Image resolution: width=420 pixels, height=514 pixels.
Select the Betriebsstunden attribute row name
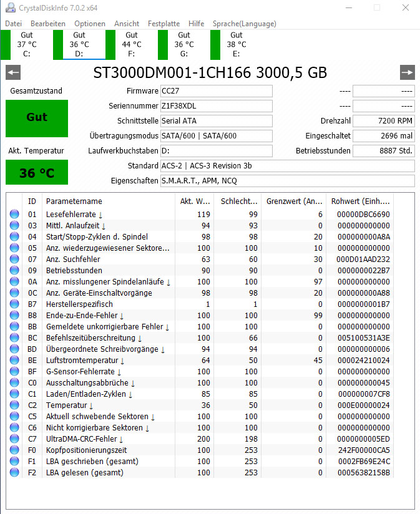pyautogui.click(x=74, y=271)
